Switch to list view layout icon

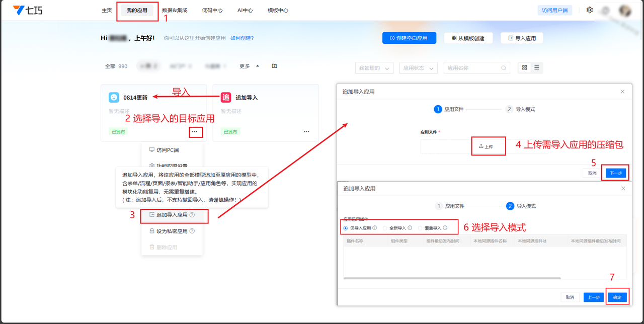click(x=537, y=68)
